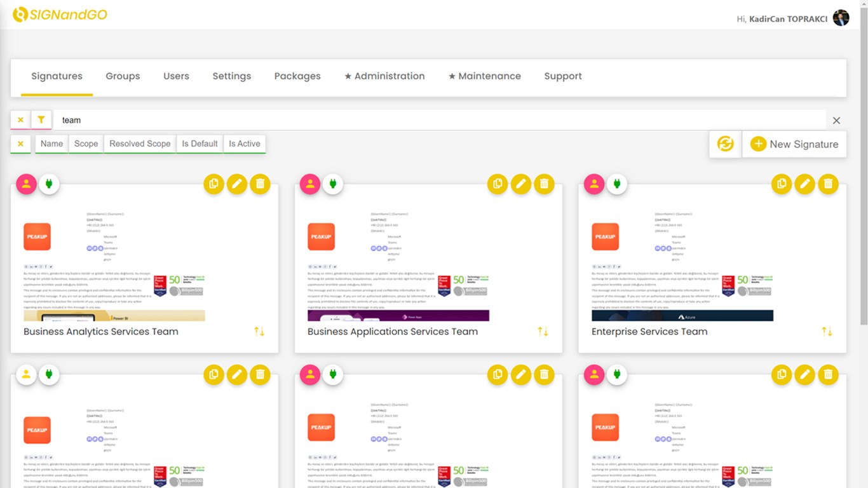Go to the Support tab
This screenshot has width=868, height=488.
pos(563,76)
